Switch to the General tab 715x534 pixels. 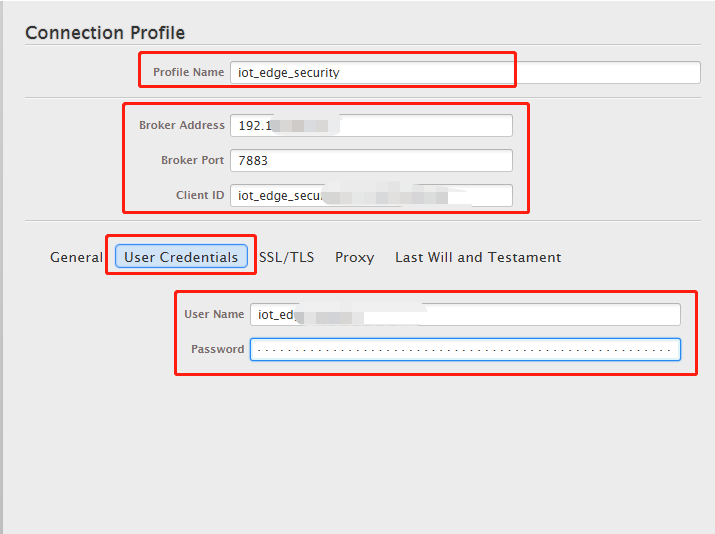tap(76, 257)
